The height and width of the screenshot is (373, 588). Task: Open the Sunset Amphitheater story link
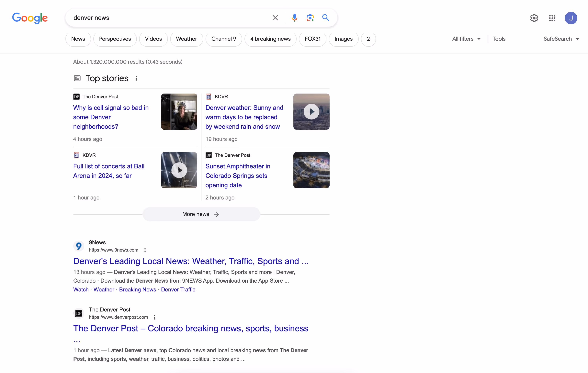point(237,175)
